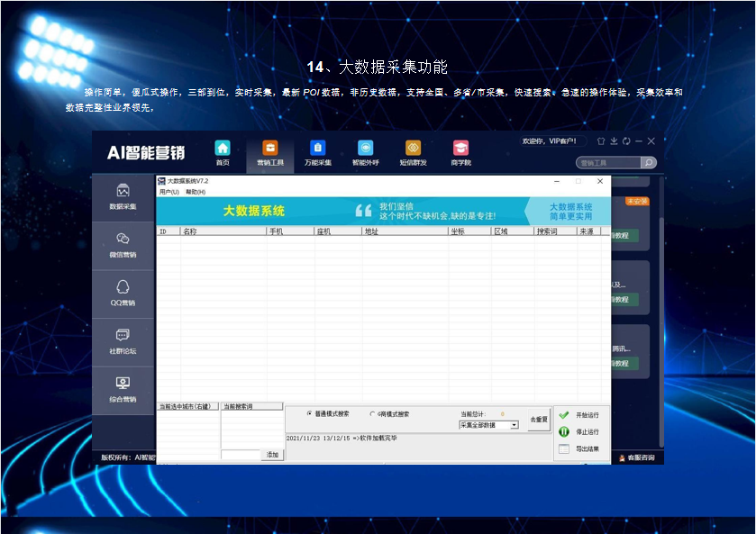Viewport: 756px width, 534px height.
Task: Click the 来源 column header
Action: (x=589, y=231)
